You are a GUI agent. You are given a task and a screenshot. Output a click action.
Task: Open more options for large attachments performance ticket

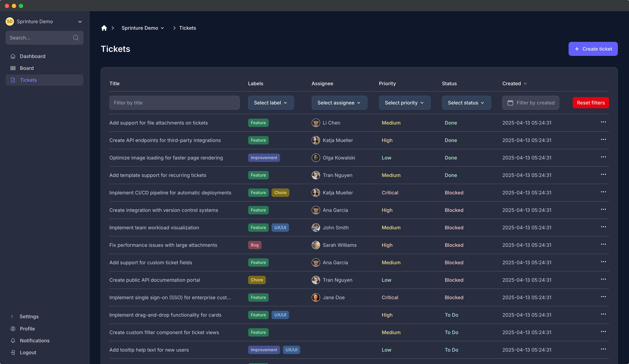[603, 244]
